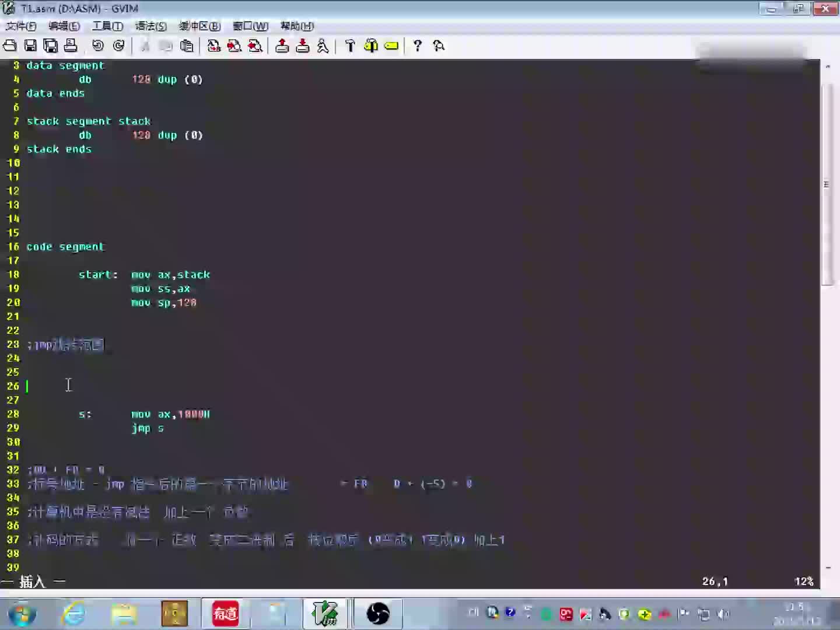Click line 'code segment'
This screenshot has height=630, width=840.
[x=65, y=247]
